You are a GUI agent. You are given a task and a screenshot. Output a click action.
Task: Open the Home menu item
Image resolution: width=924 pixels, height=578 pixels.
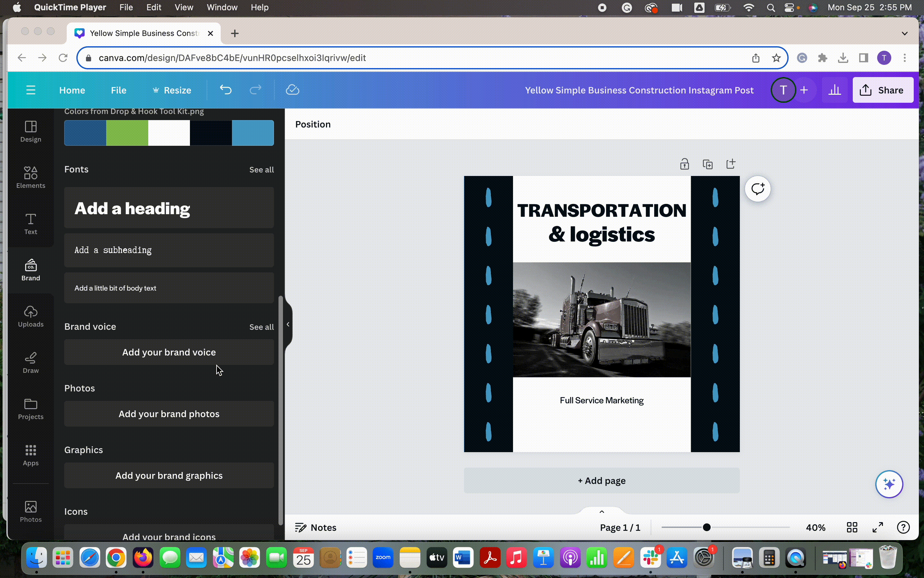click(72, 90)
